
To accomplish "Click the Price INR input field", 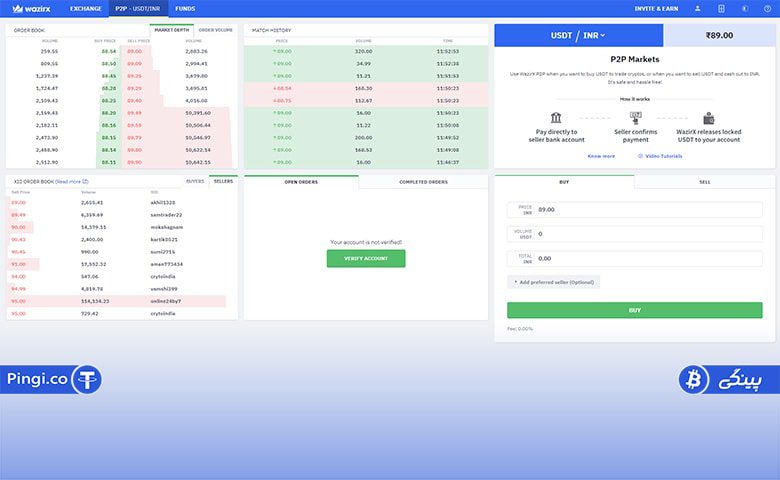I will coord(635,209).
